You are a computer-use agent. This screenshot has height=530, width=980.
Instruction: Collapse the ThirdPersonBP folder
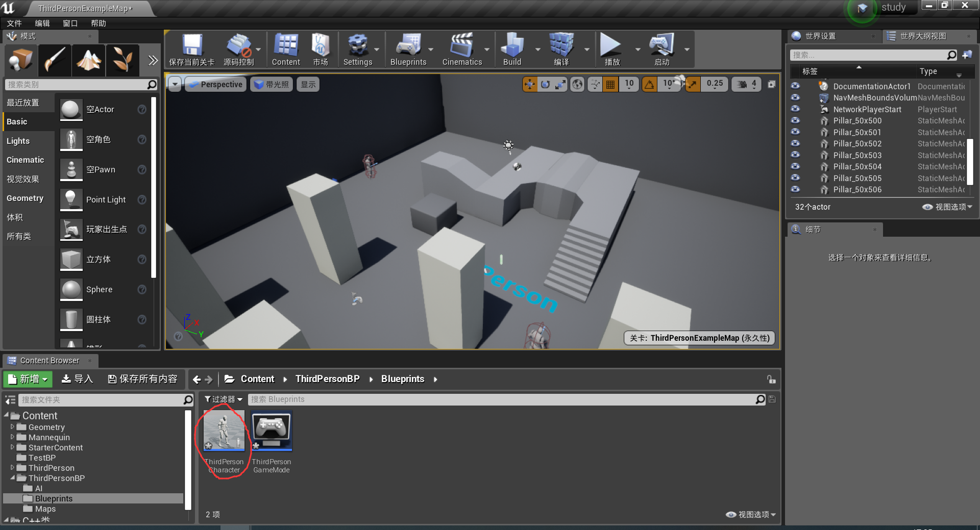pos(12,478)
